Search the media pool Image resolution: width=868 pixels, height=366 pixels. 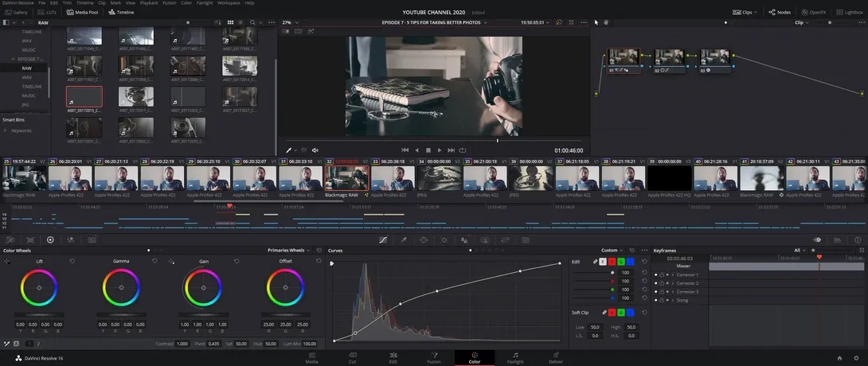(x=252, y=22)
